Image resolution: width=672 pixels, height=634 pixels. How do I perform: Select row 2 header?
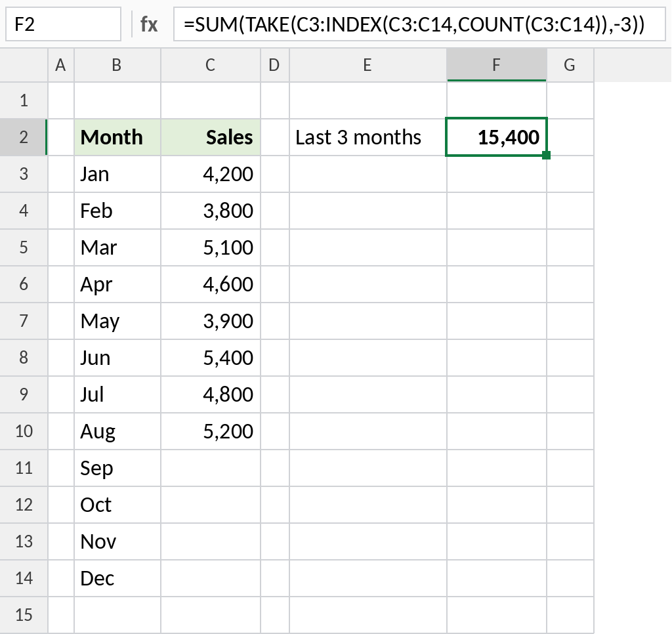click(24, 137)
